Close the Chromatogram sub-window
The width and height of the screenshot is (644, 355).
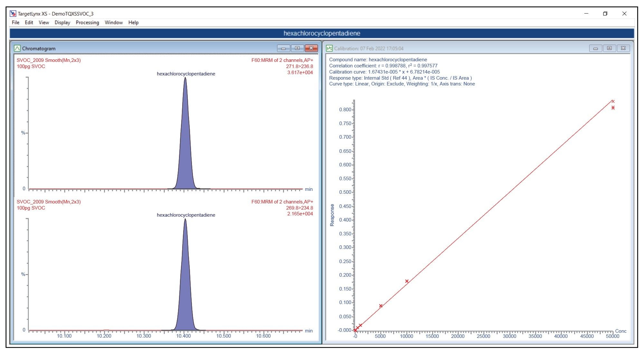[x=311, y=48]
